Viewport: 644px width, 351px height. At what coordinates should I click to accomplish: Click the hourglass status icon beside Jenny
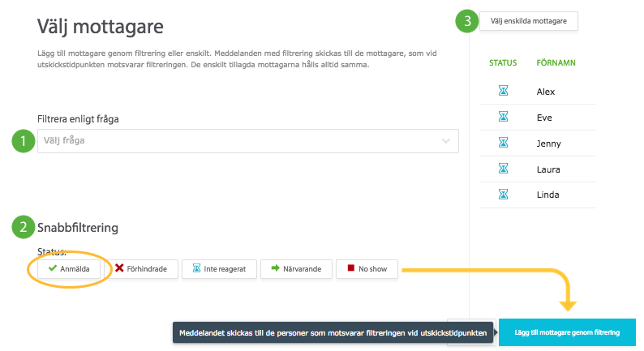(503, 143)
